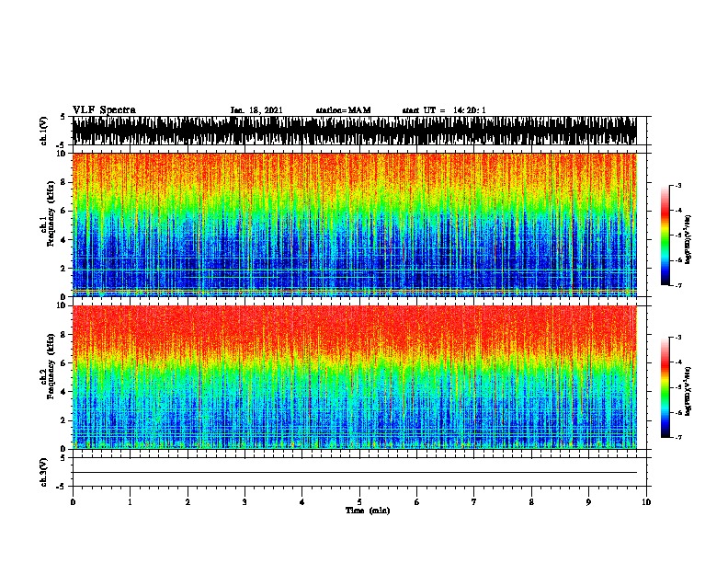728x563 pixels.
Task: Click the "ch.1(V)" axis label
Action: [44, 131]
